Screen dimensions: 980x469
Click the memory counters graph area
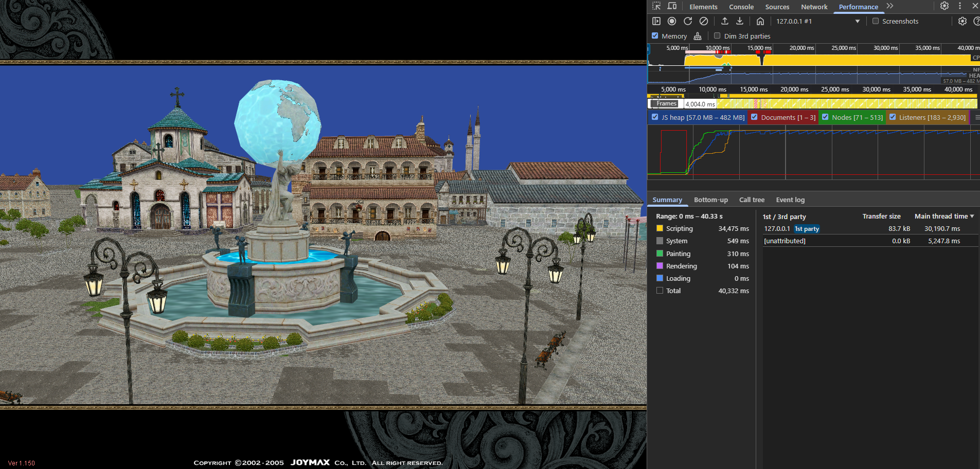(813, 153)
